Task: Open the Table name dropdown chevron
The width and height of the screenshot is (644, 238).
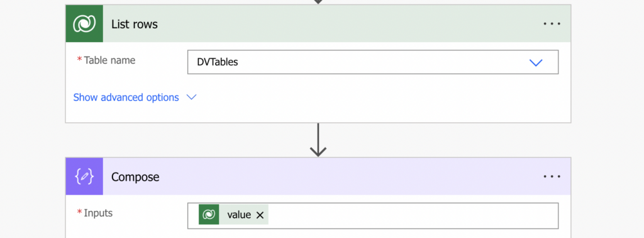Action: click(x=536, y=62)
